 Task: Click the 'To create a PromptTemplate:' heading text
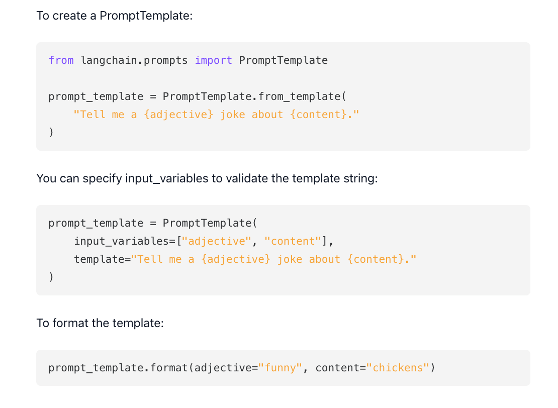[x=115, y=16]
